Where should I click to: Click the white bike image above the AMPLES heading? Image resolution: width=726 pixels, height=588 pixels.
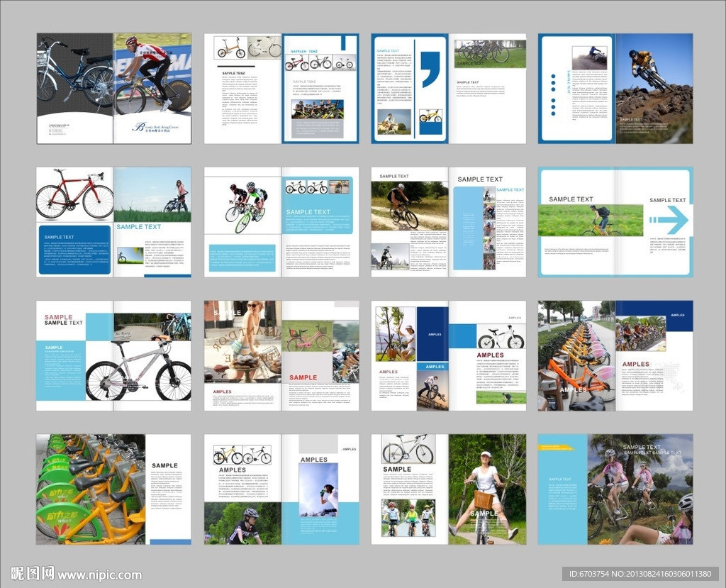click(501, 337)
